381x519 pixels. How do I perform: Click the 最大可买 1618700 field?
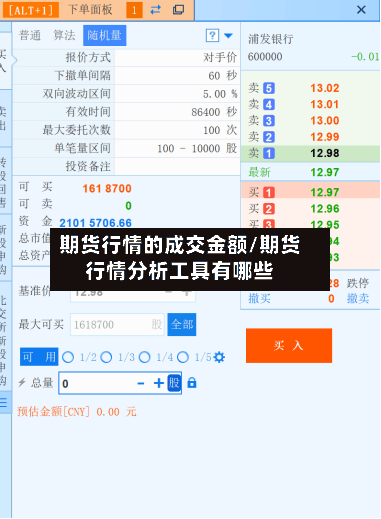coord(117,324)
